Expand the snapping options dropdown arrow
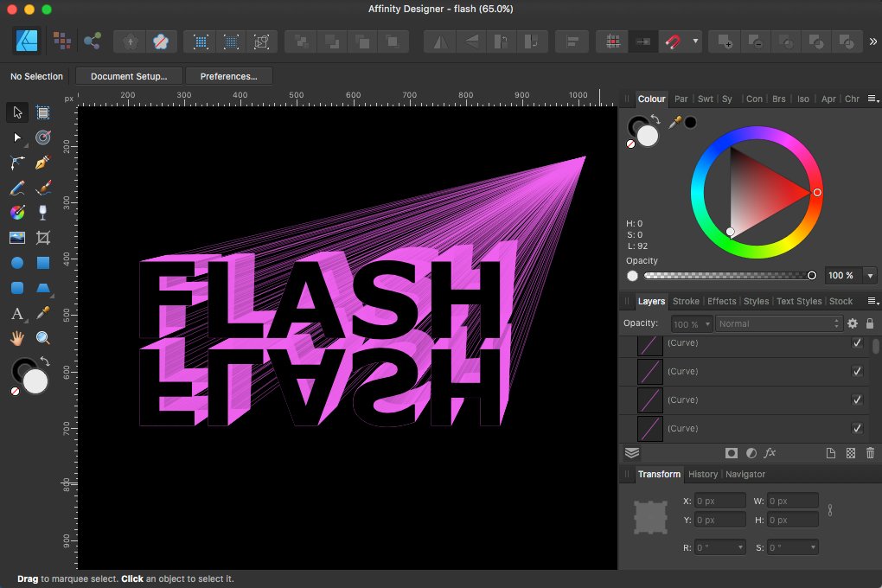882x588 pixels. 695,41
